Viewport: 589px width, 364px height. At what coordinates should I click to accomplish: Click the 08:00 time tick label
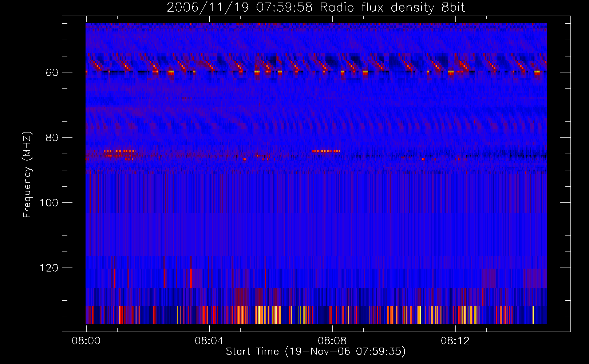[86, 341]
